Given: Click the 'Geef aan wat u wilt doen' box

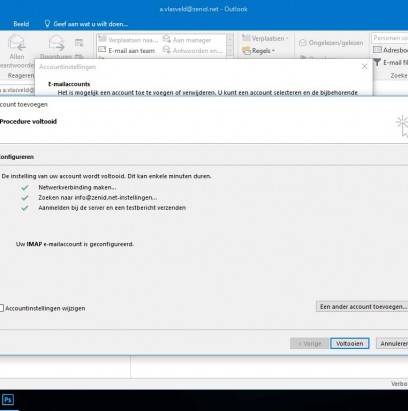Looking at the screenshot, I should click(91, 24).
